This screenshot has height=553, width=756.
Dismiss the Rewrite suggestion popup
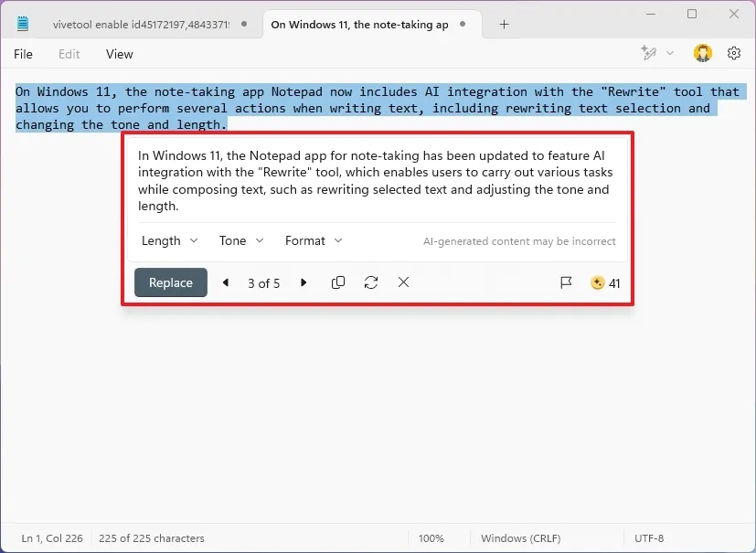(403, 282)
